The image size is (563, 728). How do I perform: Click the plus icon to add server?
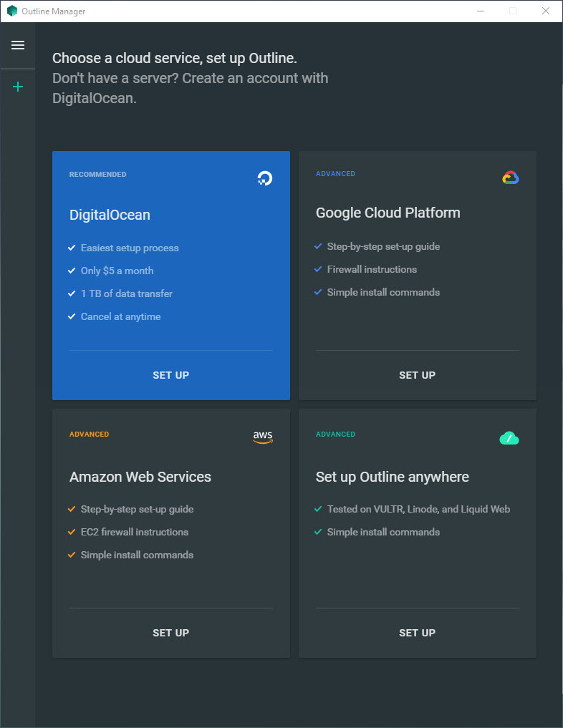[18, 87]
